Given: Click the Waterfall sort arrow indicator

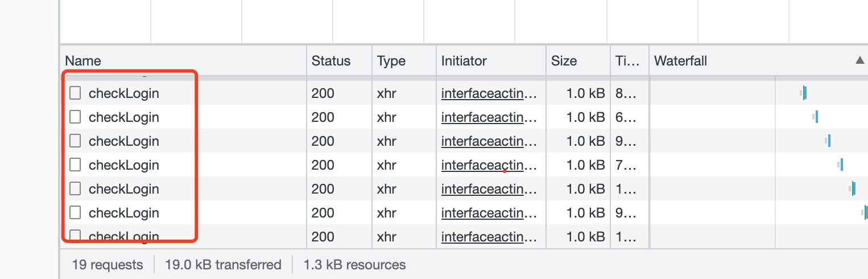Looking at the screenshot, I should pos(859,61).
